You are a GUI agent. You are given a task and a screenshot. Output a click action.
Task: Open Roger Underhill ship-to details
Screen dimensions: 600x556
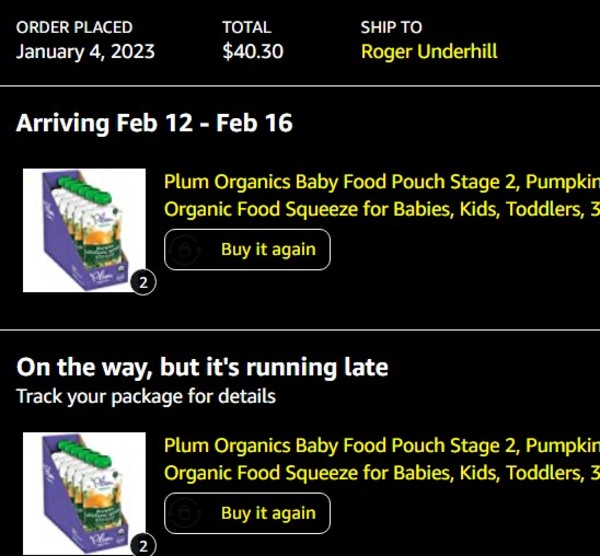[x=428, y=51]
